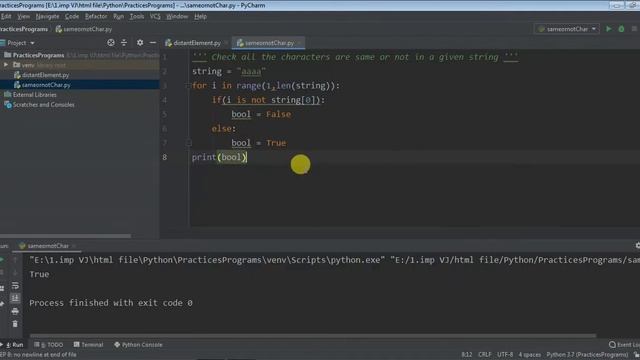The height and width of the screenshot is (360, 640).
Task: Start debugging with the bug icon
Action: pyautogui.click(x=621, y=29)
